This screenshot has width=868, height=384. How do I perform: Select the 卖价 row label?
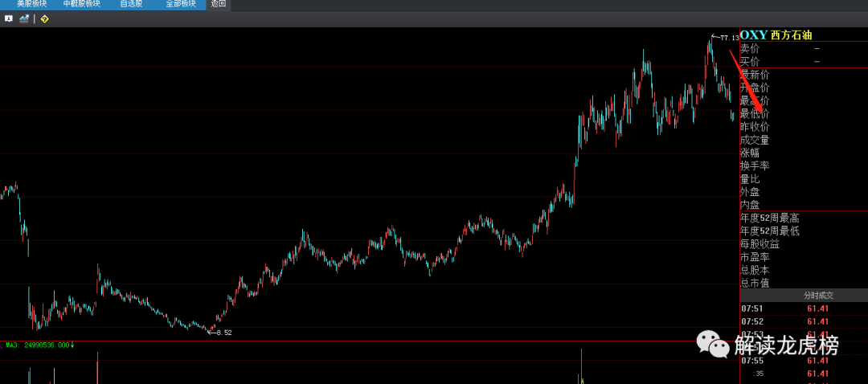(x=750, y=49)
